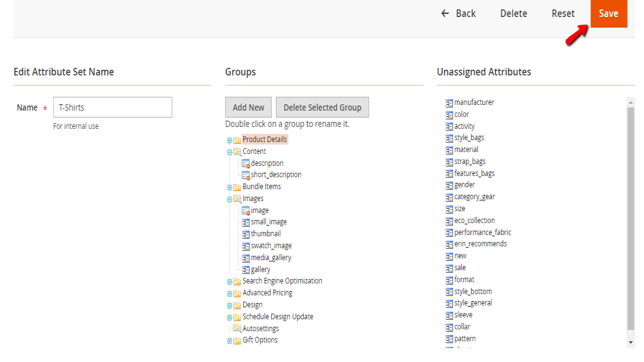Select the Autosettings group label
644x362 pixels.
pyautogui.click(x=260, y=329)
